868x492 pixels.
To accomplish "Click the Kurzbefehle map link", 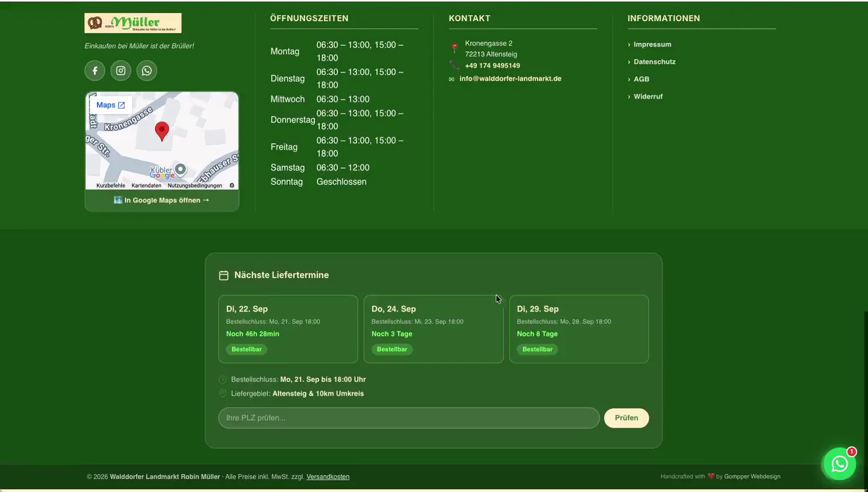I will point(111,186).
